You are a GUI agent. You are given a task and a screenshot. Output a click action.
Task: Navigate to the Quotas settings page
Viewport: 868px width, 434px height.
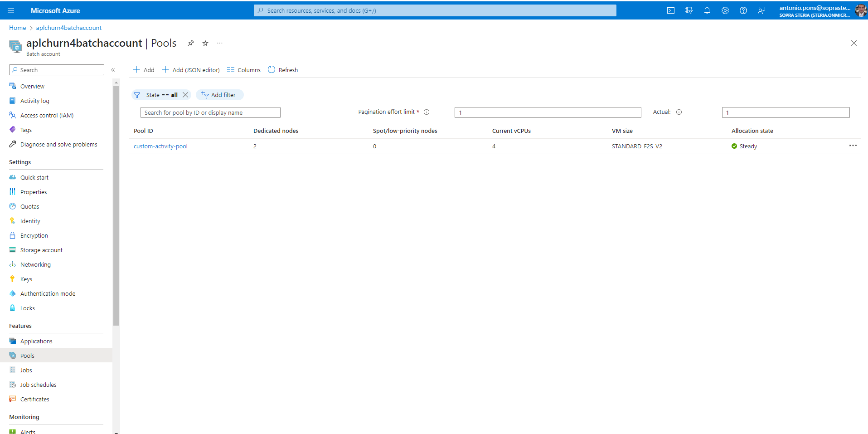[30, 206]
